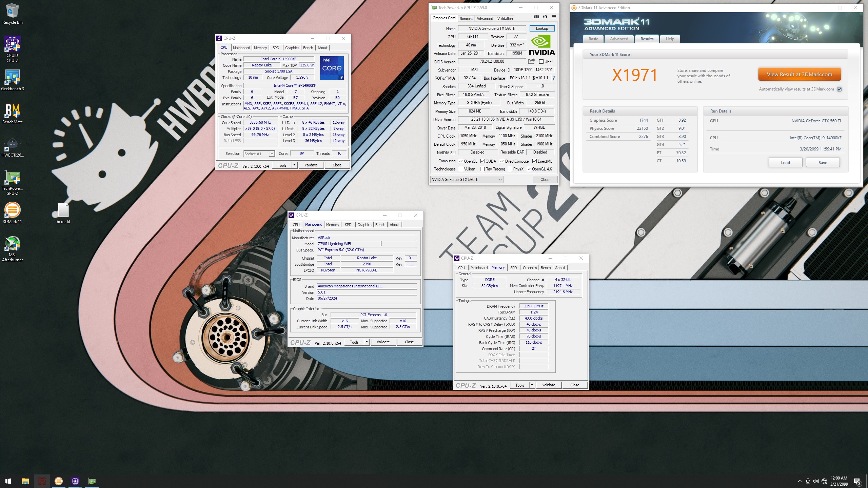This screenshot has width=868, height=488.
Task: Select the HWBOTx26 desktop shortcut
Action: (13, 147)
